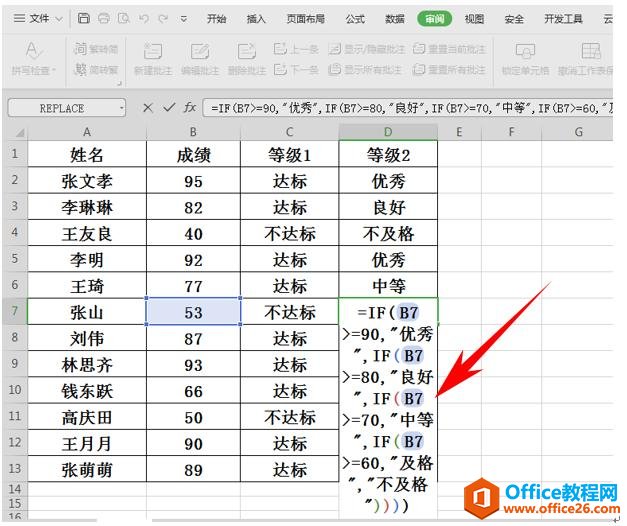The image size is (627, 526).
Task: Click 繁转简 traditional-to-simplified conversion
Action: 96,49
